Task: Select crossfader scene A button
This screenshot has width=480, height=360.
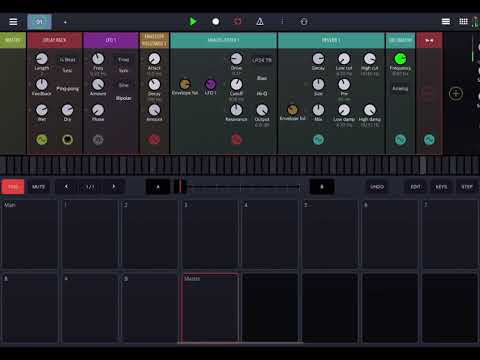Action: (x=158, y=187)
